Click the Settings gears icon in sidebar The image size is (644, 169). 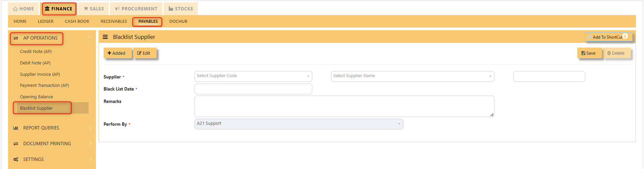pos(16,159)
